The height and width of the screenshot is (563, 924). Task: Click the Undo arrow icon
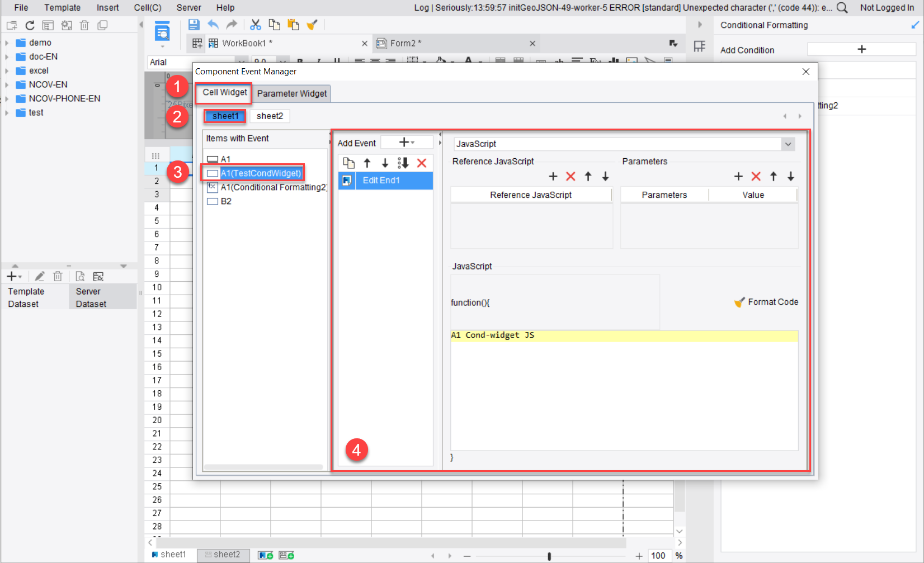(x=213, y=25)
